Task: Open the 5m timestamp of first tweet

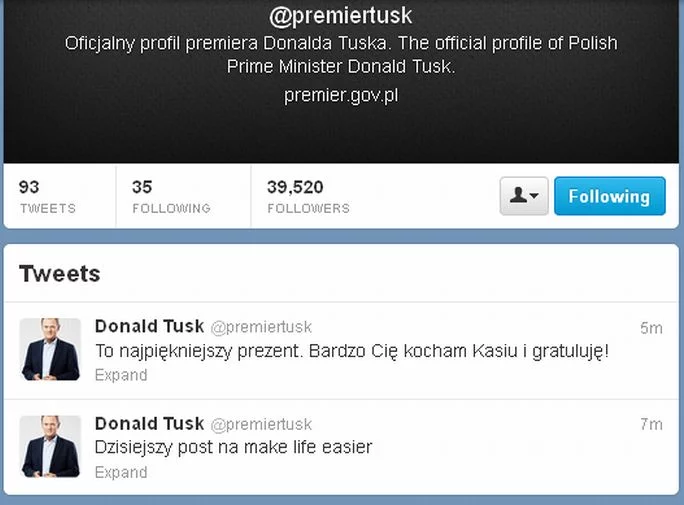Action: (651, 327)
